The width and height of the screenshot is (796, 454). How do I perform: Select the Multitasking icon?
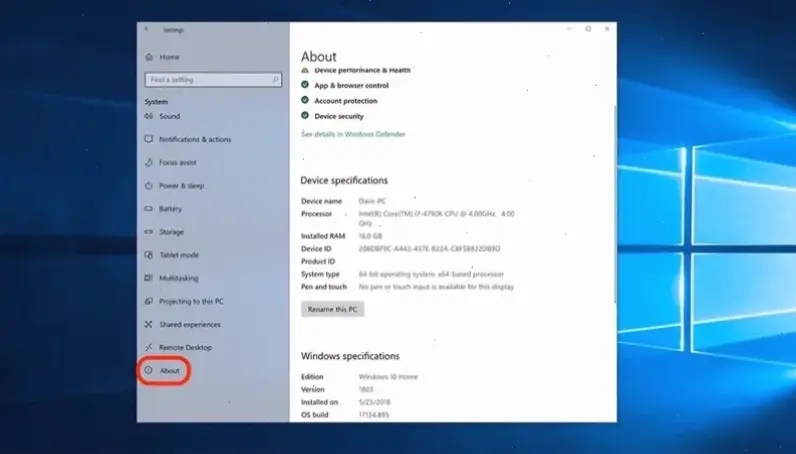[x=148, y=278]
